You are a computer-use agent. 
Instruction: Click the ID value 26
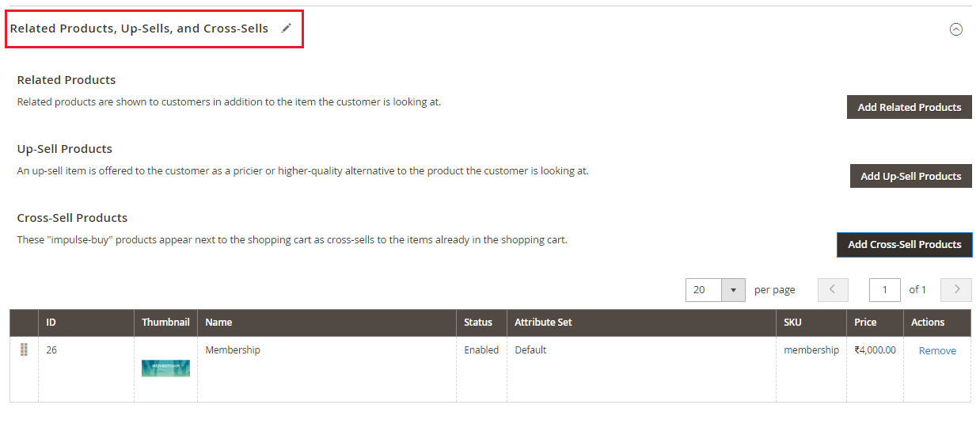point(51,350)
